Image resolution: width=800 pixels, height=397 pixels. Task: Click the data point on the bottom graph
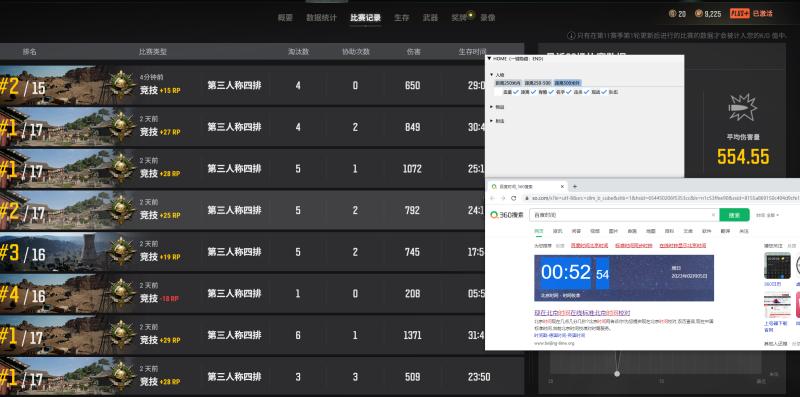point(617,374)
